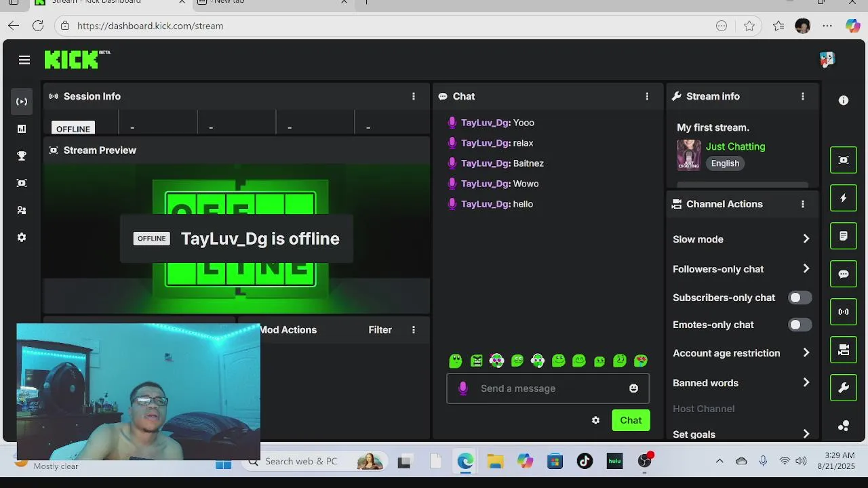Click the lightning bolt quick-actions icon on right rail

tap(844, 198)
